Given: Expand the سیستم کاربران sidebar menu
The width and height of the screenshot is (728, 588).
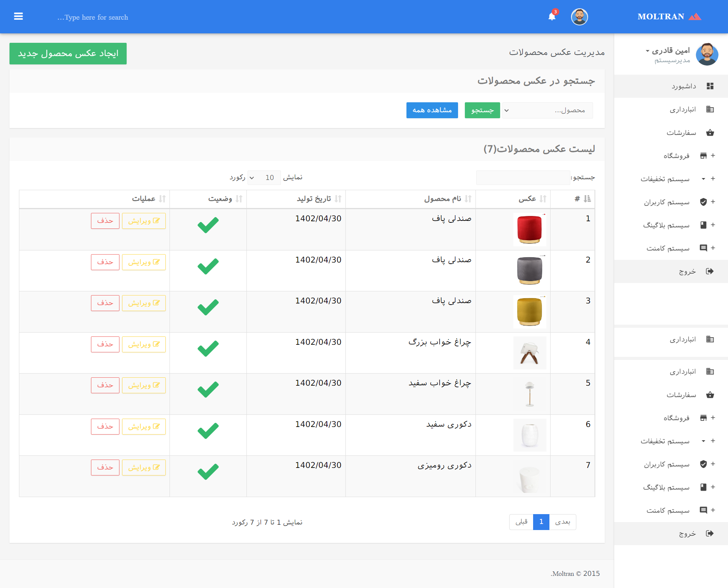Looking at the screenshot, I should click(x=667, y=202).
